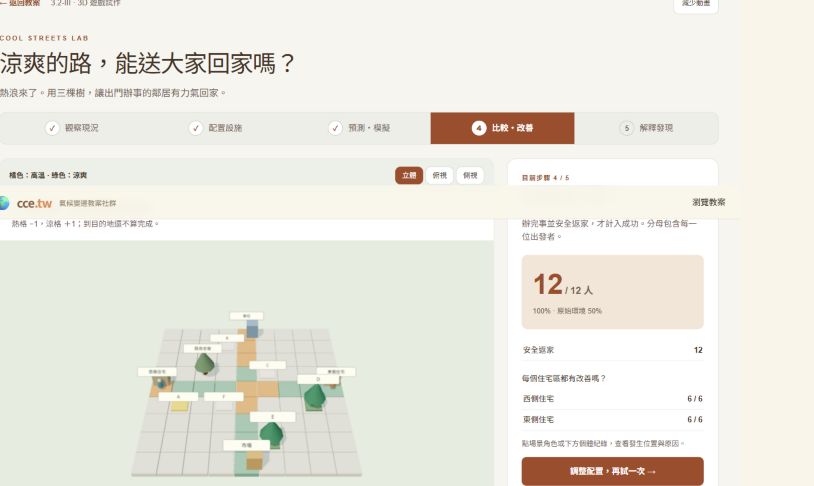Image resolution: width=814 pixels, height=486 pixels.
Task: Select the 安全返家 result row
Action: 613,350
